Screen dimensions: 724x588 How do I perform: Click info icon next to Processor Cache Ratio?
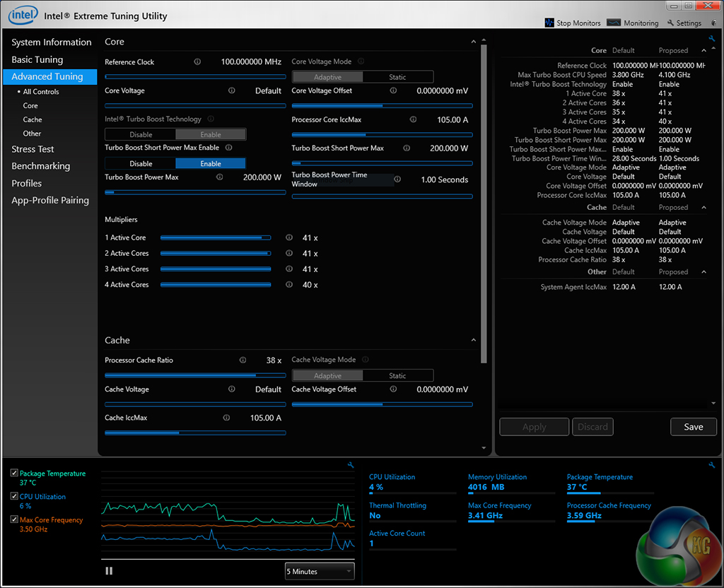tap(243, 360)
